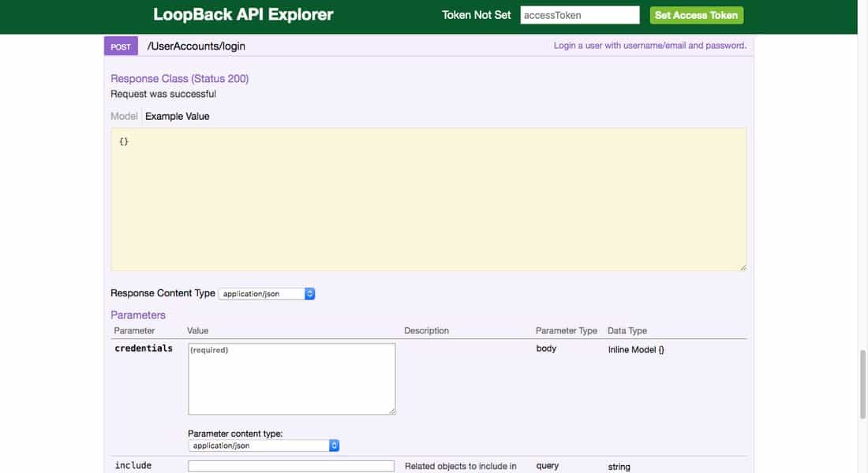Click the example value JSON box
The width and height of the screenshot is (868, 473).
coord(429,199)
